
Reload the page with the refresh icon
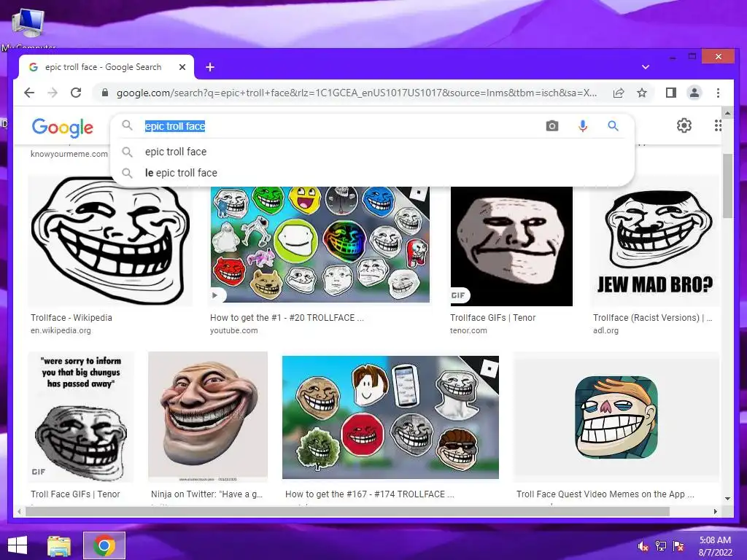pos(76,93)
